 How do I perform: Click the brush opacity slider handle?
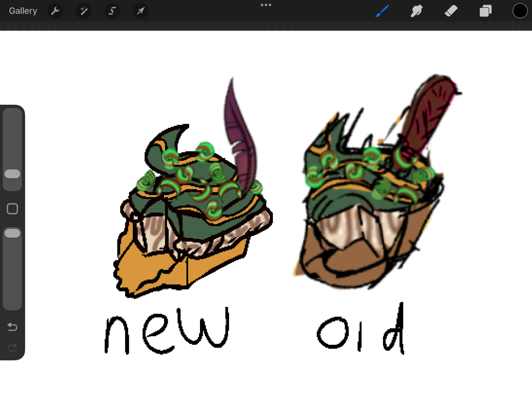tap(12, 233)
